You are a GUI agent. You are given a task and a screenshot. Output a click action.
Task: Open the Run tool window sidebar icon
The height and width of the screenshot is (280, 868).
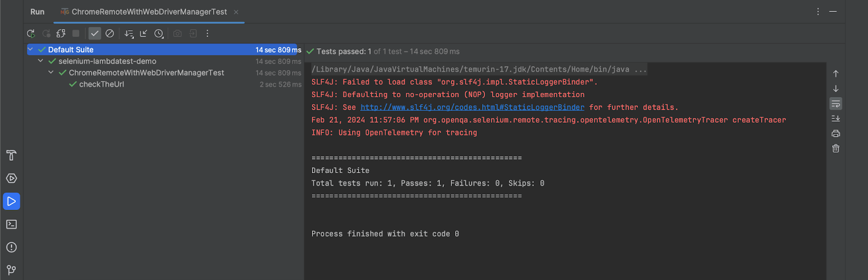click(11, 201)
